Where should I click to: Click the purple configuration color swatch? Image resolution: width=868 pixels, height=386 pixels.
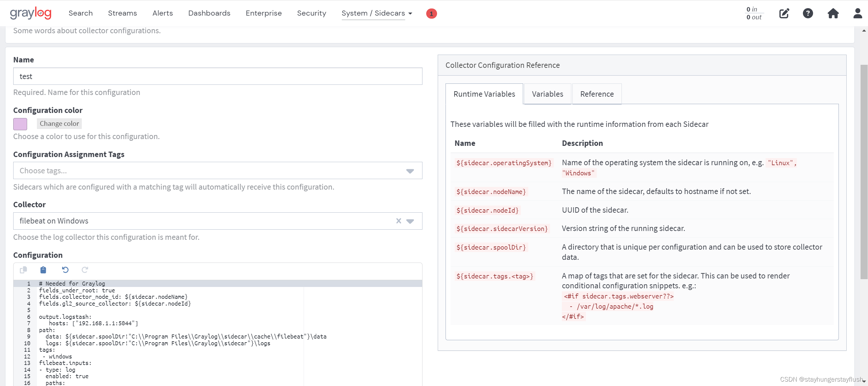[x=20, y=124]
